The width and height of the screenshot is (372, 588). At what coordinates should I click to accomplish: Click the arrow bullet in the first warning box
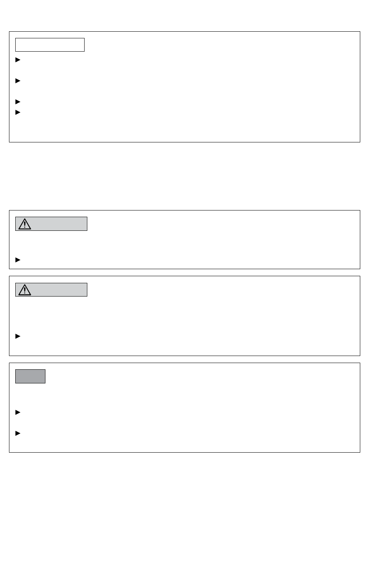click(18, 260)
